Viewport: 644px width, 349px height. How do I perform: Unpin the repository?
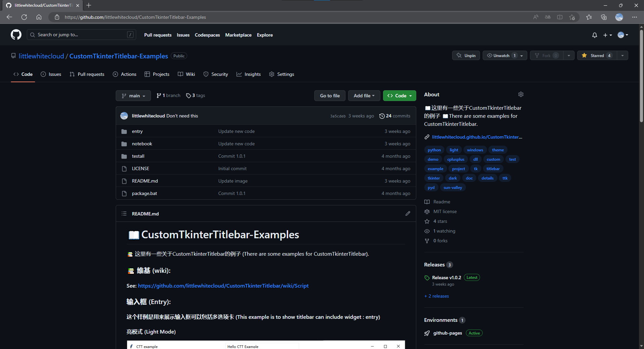(466, 55)
